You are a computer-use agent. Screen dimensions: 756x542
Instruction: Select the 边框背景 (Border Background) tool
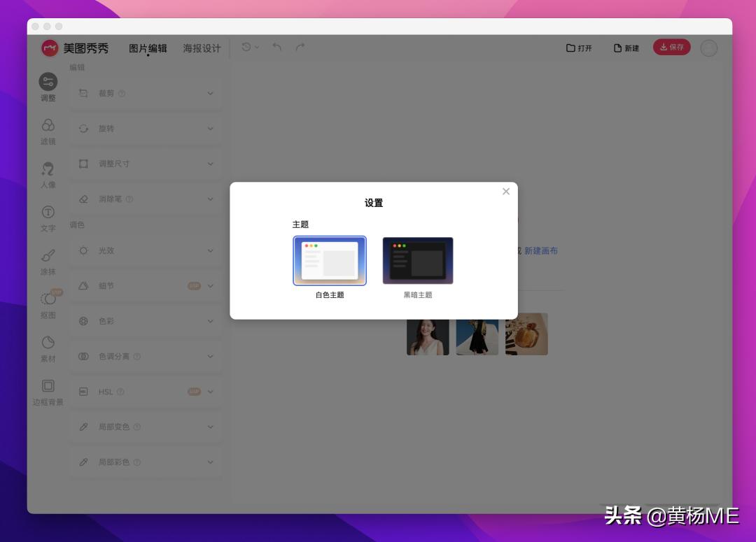[48, 392]
